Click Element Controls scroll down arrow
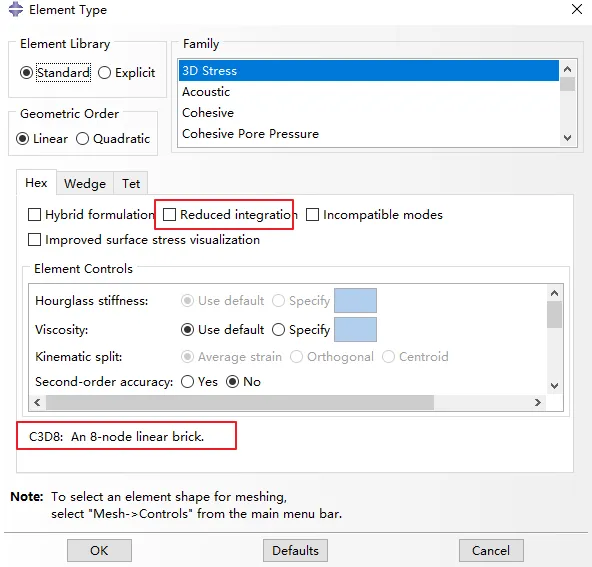 (x=554, y=386)
